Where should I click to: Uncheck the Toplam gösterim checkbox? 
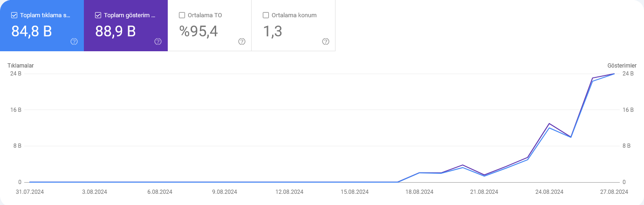98,15
